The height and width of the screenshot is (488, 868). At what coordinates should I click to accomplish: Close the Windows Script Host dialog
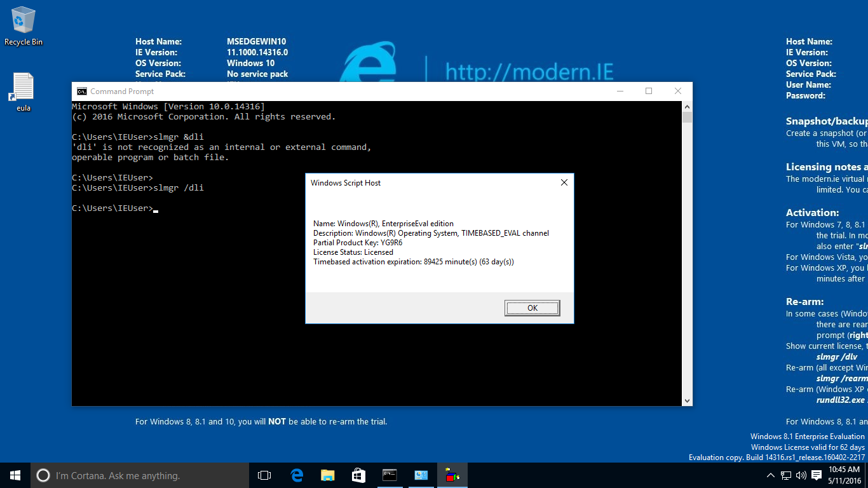564,183
